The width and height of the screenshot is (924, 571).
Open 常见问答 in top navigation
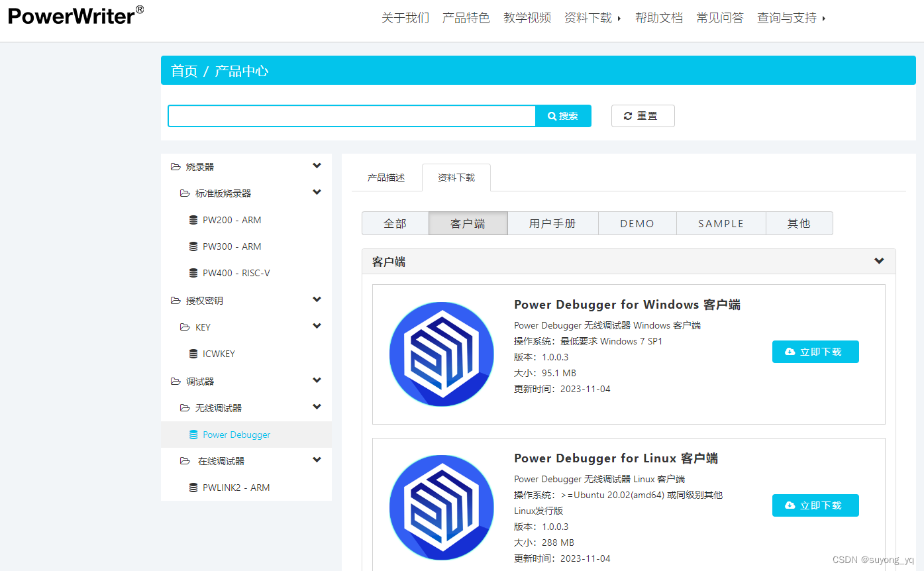[720, 18]
